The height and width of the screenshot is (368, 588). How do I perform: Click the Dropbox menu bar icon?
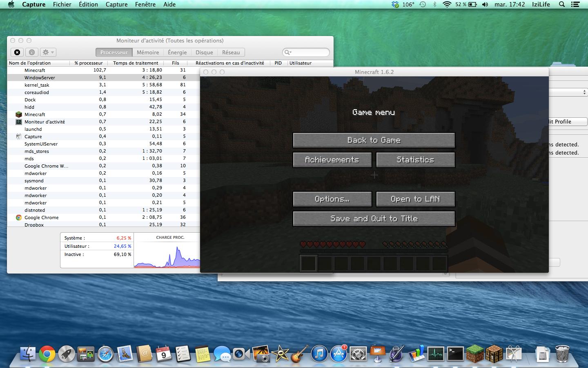[x=395, y=4]
